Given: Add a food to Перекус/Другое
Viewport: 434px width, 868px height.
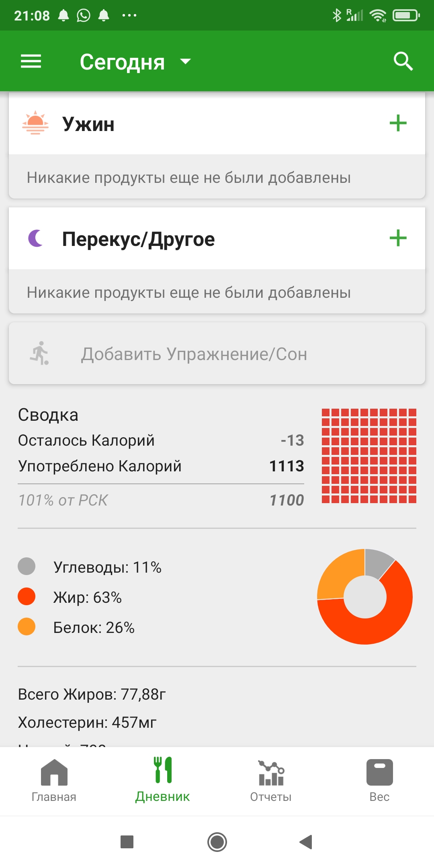Looking at the screenshot, I should tap(398, 238).
